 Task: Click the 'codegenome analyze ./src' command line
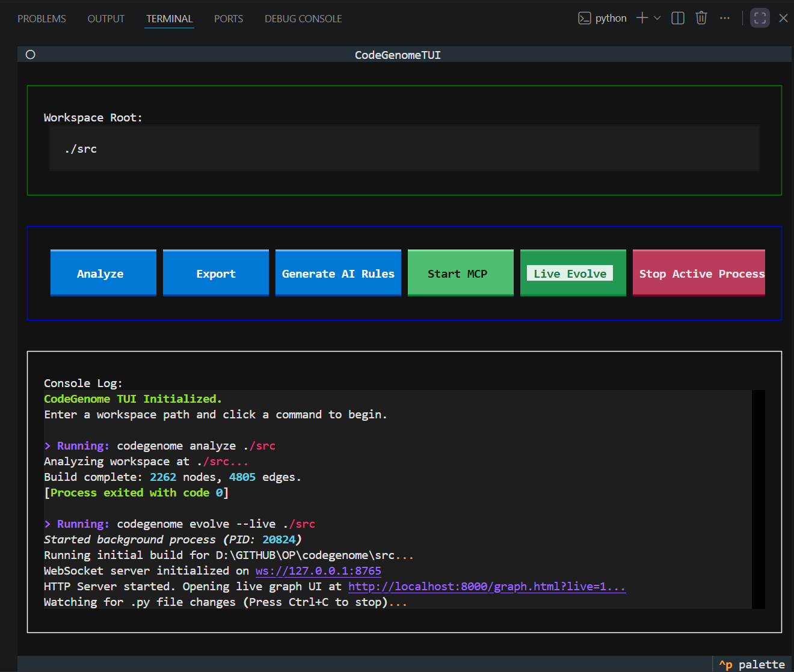[160, 445]
